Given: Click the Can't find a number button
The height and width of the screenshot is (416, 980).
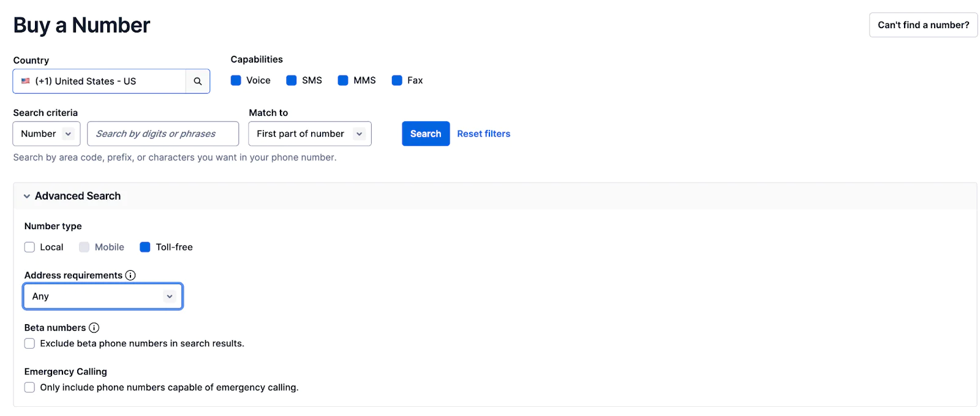Looking at the screenshot, I should [923, 25].
